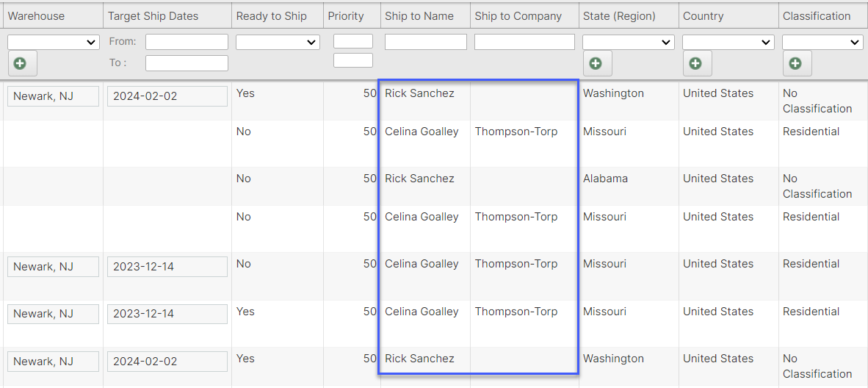The height and width of the screenshot is (388, 868).
Task: Select the 2024-02-02 date in first row
Action: (x=167, y=96)
